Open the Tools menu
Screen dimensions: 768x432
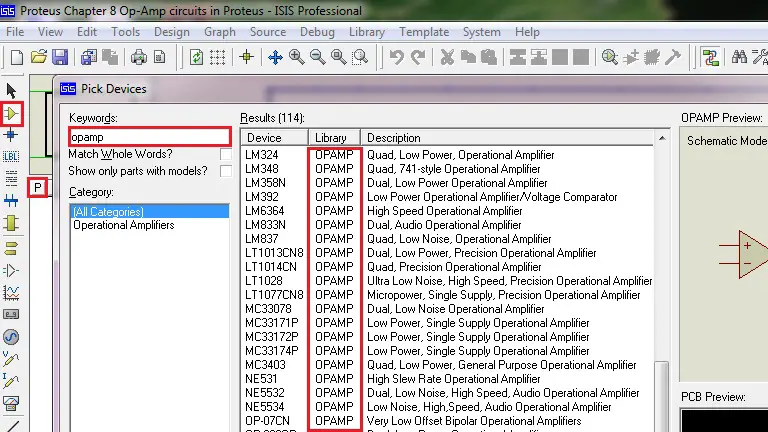tap(125, 32)
